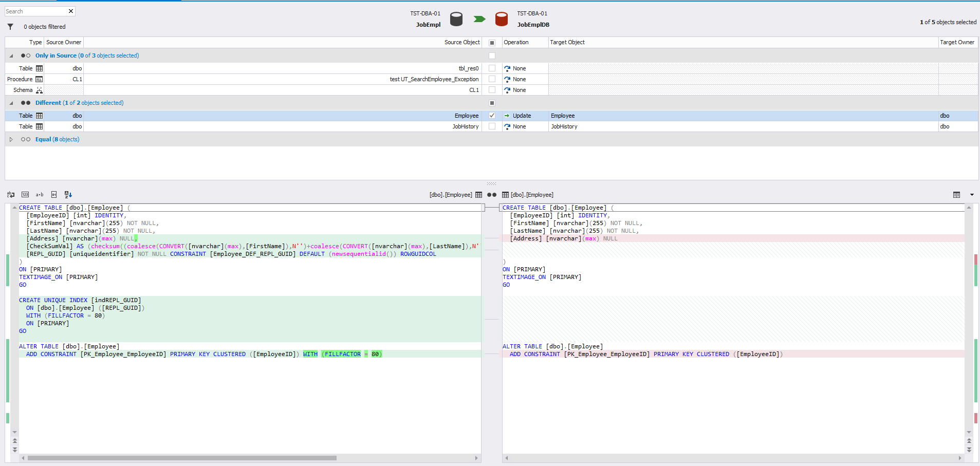
Task: Click the table icon in tbl_res0 row
Action: click(39, 68)
